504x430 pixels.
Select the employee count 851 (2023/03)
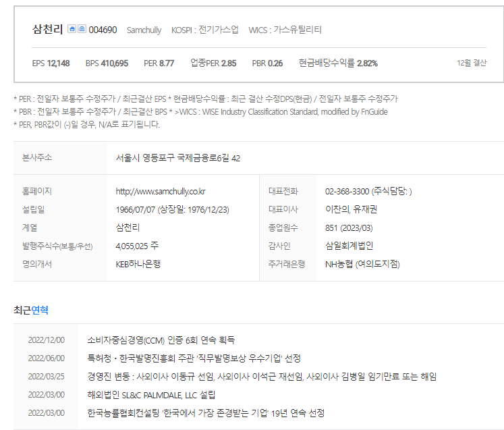[x=349, y=227]
